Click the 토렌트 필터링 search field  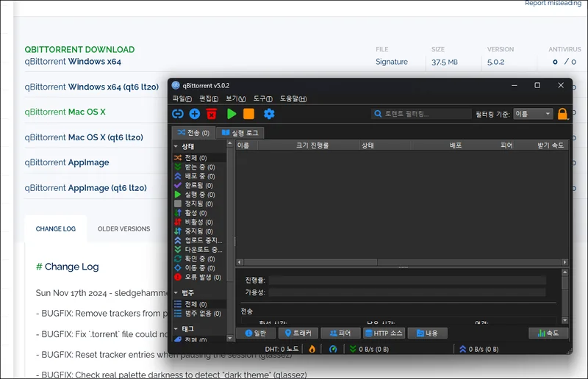(x=421, y=114)
